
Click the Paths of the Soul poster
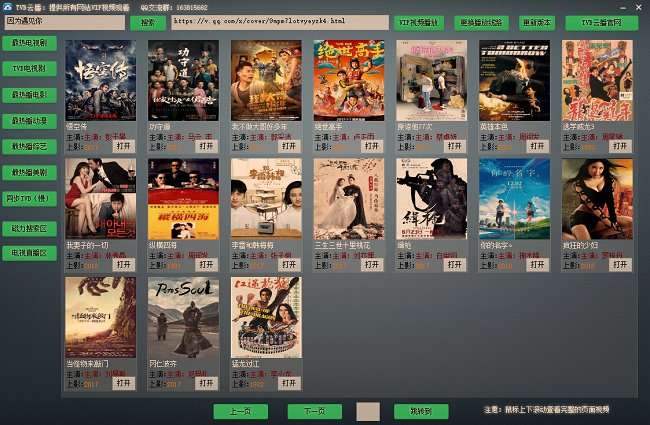click(x=183, y=317)
